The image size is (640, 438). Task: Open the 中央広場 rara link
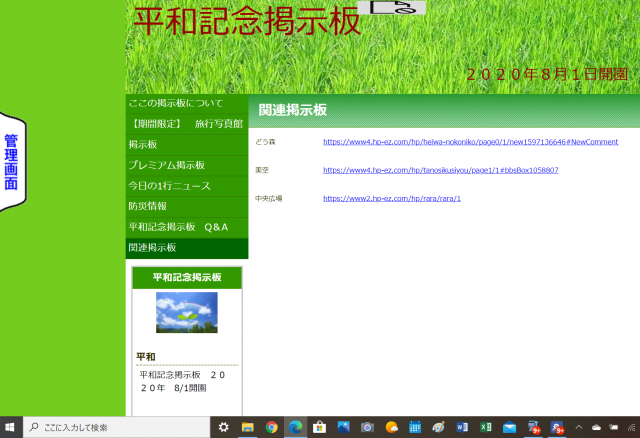pos(391,198)
